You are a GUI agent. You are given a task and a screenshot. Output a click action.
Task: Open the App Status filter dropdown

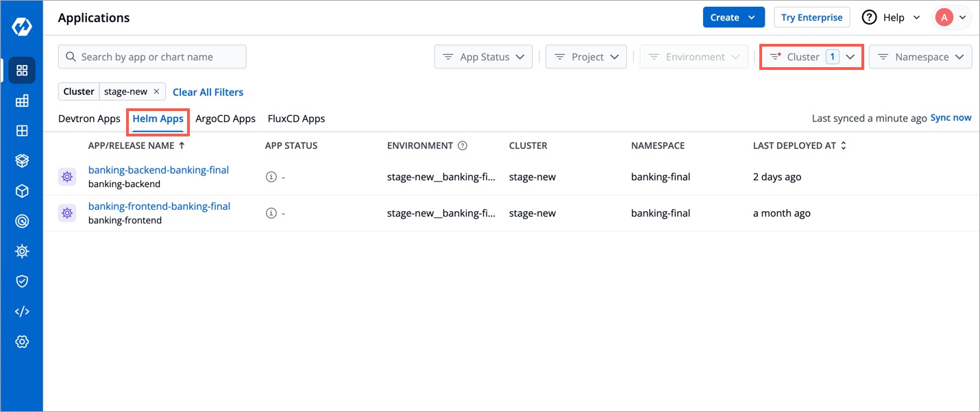point(483,56)
